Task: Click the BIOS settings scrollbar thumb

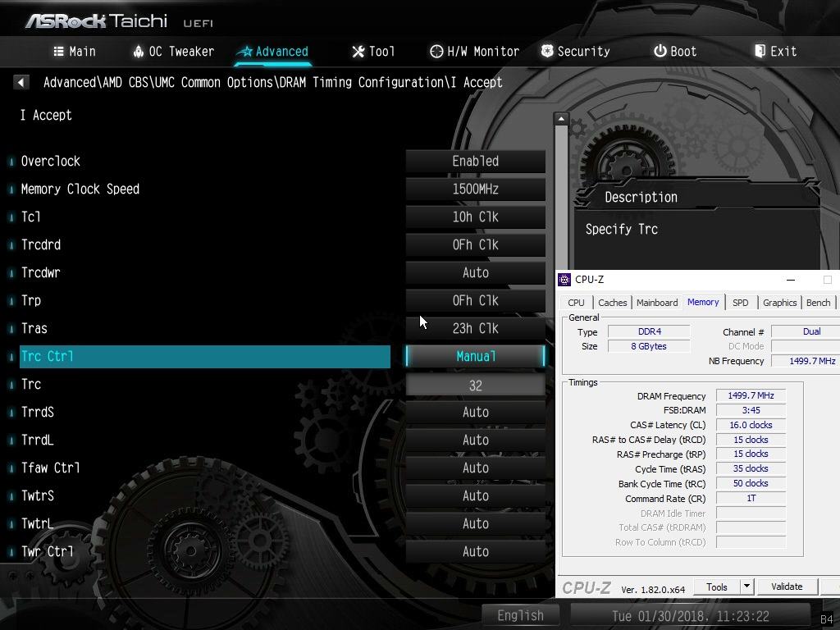Action: pos(561,199)
